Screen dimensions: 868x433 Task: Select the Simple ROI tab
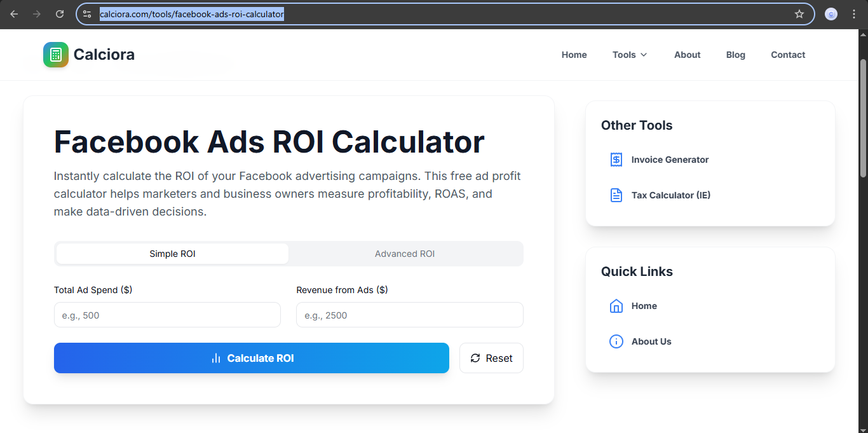(x=172, y=253)
